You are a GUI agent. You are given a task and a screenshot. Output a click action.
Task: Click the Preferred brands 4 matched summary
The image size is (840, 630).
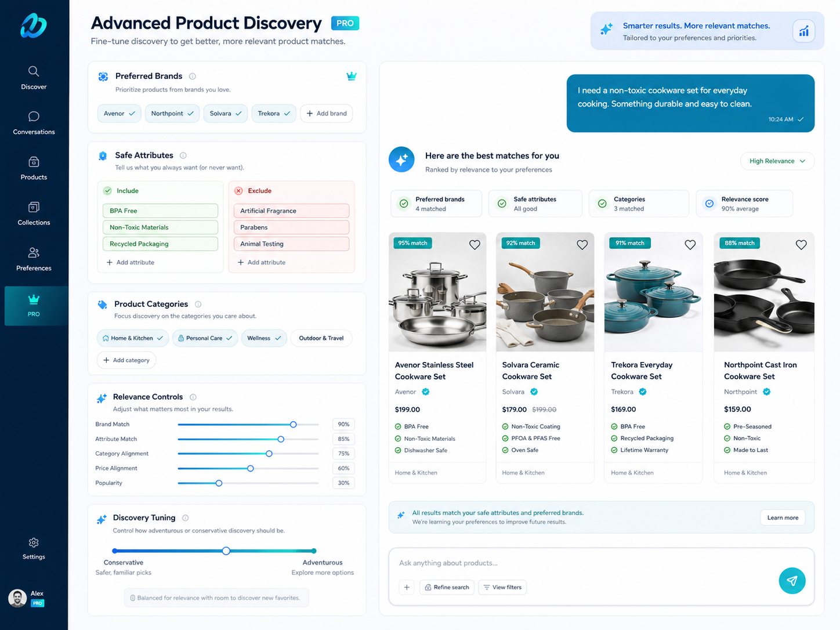pos(436,204)
